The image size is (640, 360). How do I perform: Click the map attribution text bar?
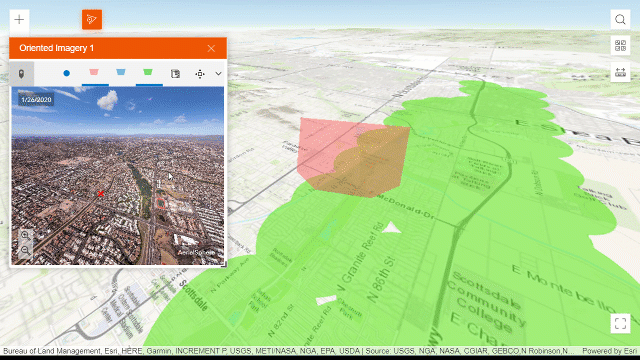click(x=288, y=351)
